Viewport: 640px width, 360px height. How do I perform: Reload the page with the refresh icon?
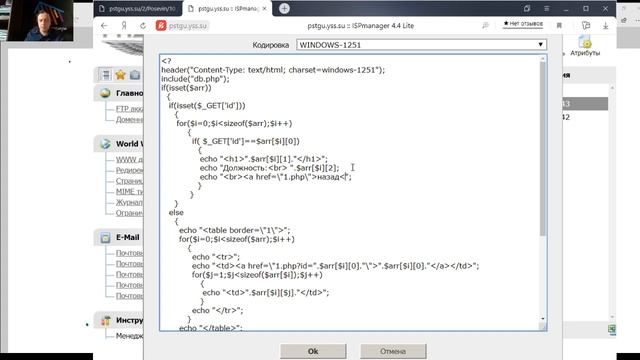tap(143, 26)
